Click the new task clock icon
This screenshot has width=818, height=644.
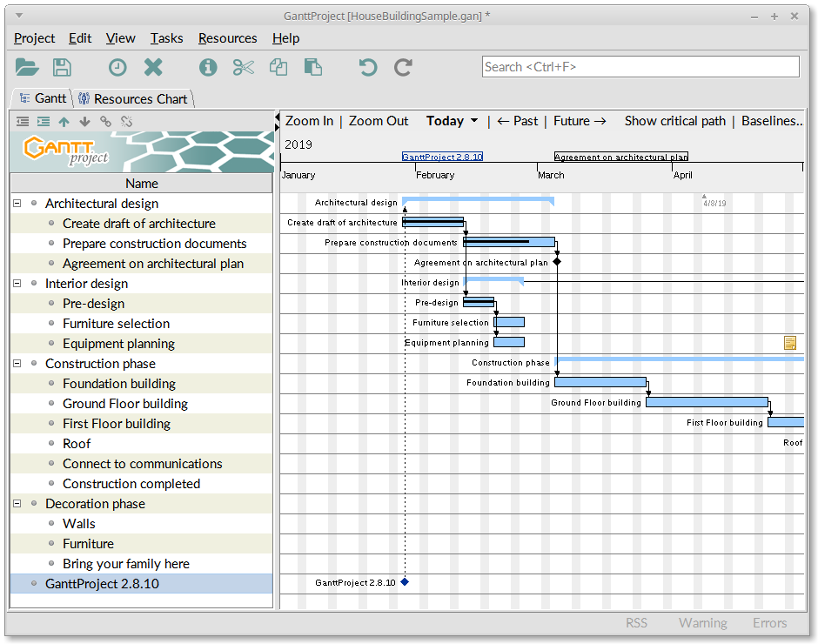tap(117, 67)
